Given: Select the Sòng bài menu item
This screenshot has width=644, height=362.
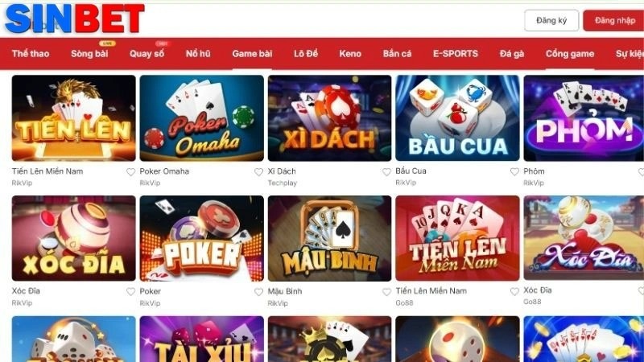Looking at the screenshot, I should click(x=89, y=54).
